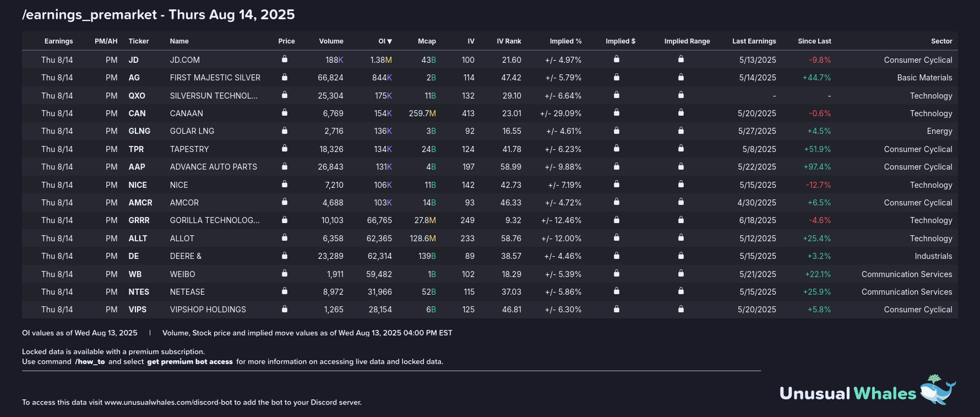Click CANAAN's implied move of 29.09%
This screenshot has height=417, width=980.
pyautogui.click(x=560, y=113)
